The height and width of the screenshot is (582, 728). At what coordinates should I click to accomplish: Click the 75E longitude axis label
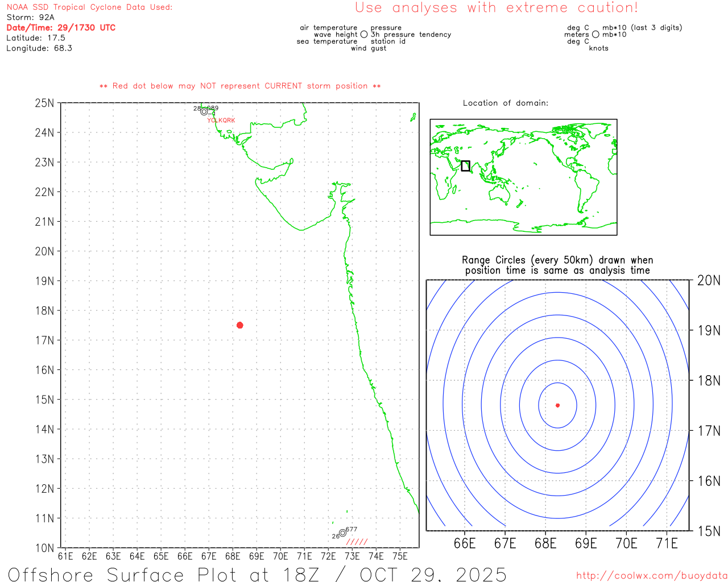400,556
